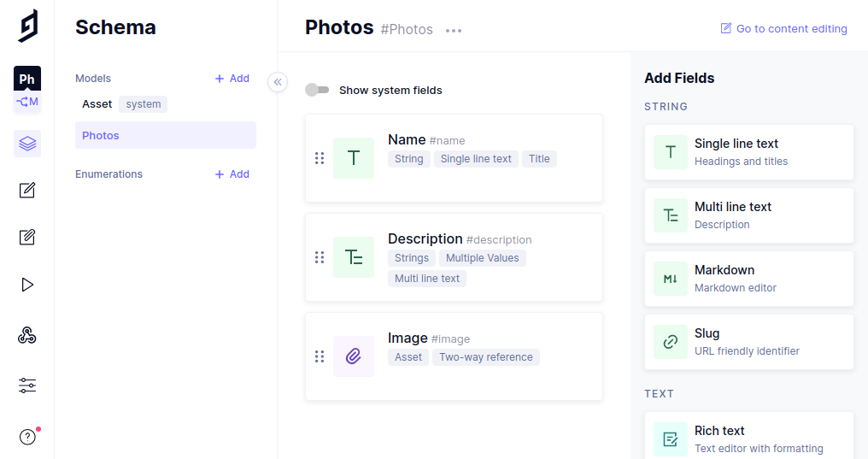Click the Markdown M-arrow icon
This screenshot has width=868, height=459.
pyautogui.click(x=671, y=279)
